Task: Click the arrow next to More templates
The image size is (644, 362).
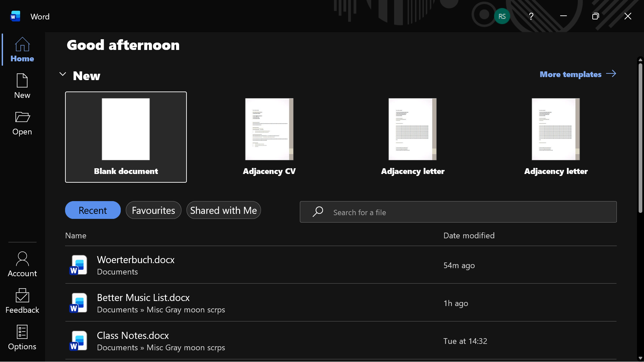Action: 611,74
